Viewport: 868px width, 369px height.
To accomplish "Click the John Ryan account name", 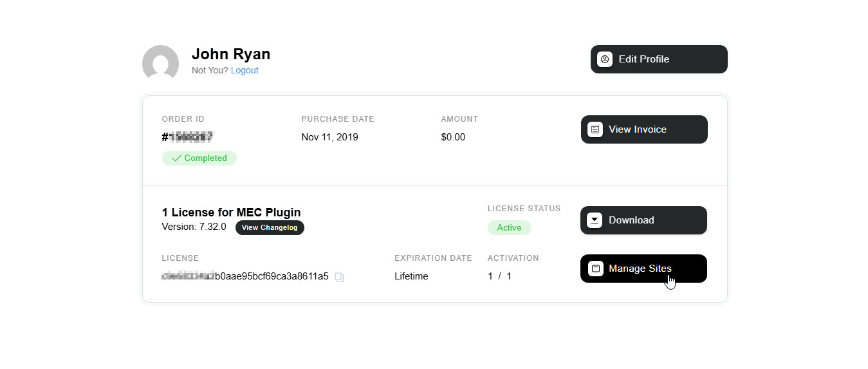I will (231, 54).
